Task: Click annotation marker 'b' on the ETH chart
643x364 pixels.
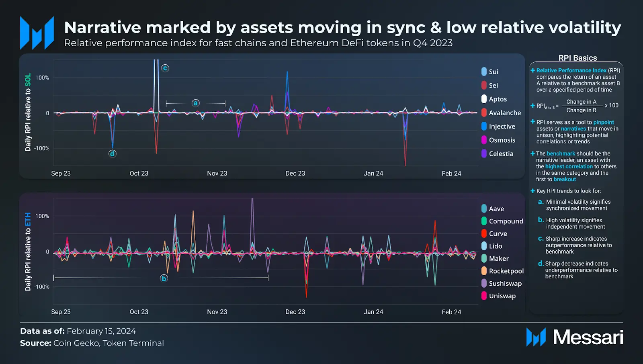Action: coord(164,278)
